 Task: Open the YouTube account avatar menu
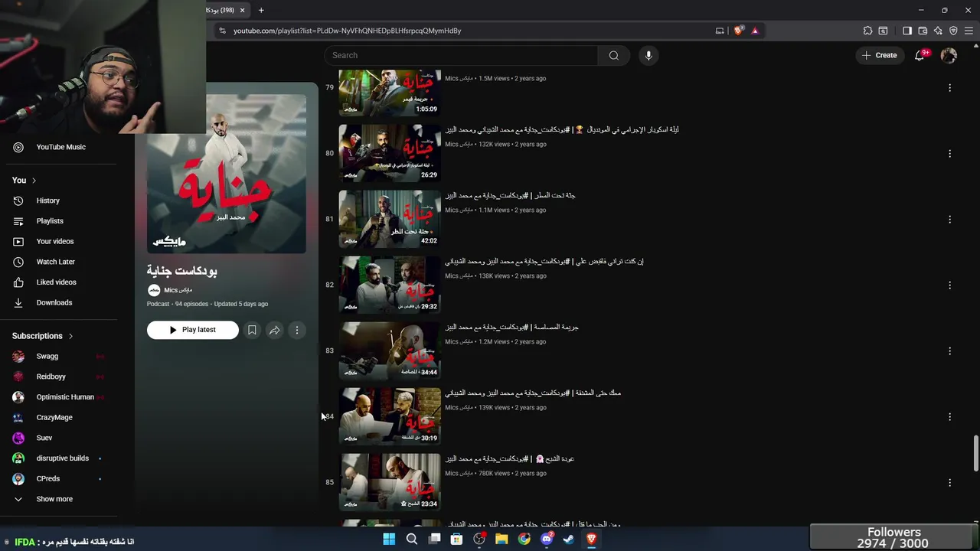click(x=949, y=55)
